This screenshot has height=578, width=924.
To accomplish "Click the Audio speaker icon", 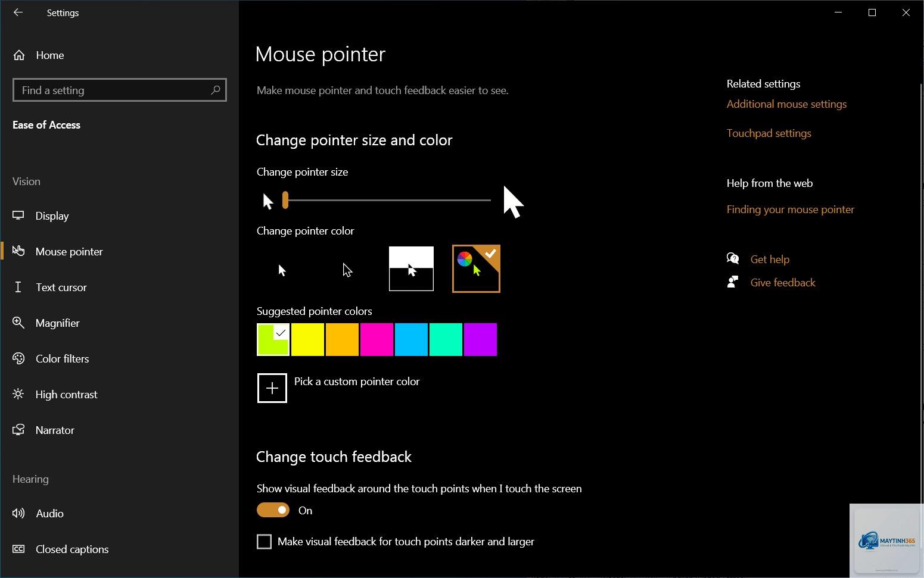I will (x=18, y=513).
